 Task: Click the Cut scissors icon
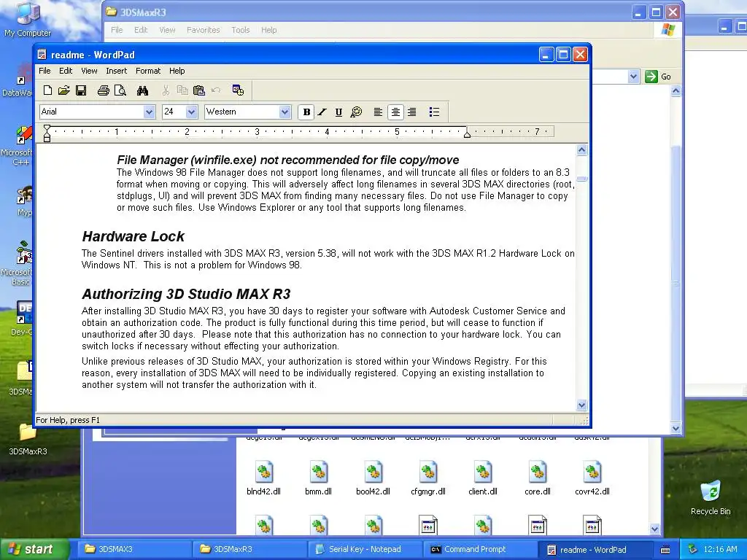pyautogui.click(x=166, y=90)
